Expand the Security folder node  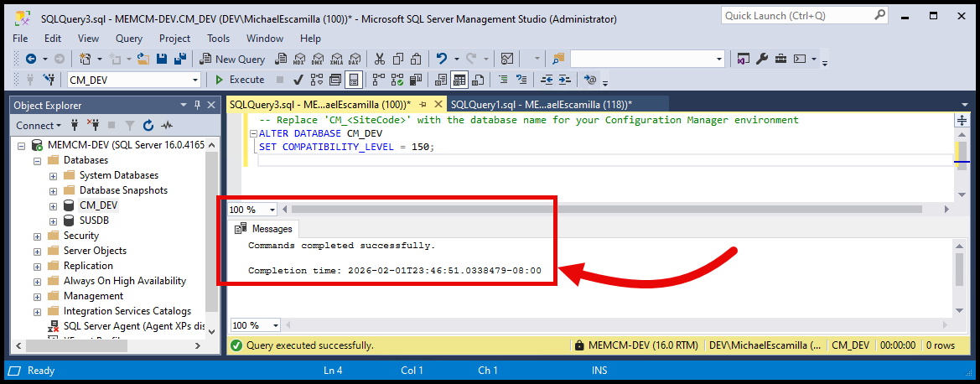click(37, 236)
